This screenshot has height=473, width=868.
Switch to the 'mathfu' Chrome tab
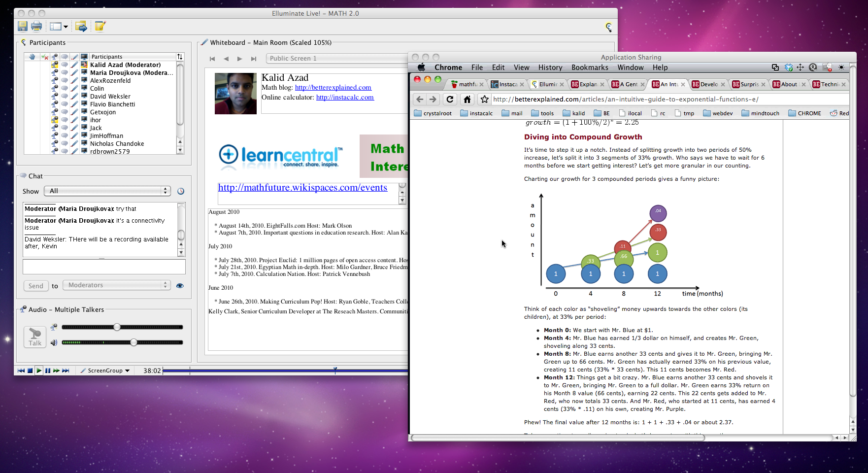pyautogui.click(x=467, y=84)
